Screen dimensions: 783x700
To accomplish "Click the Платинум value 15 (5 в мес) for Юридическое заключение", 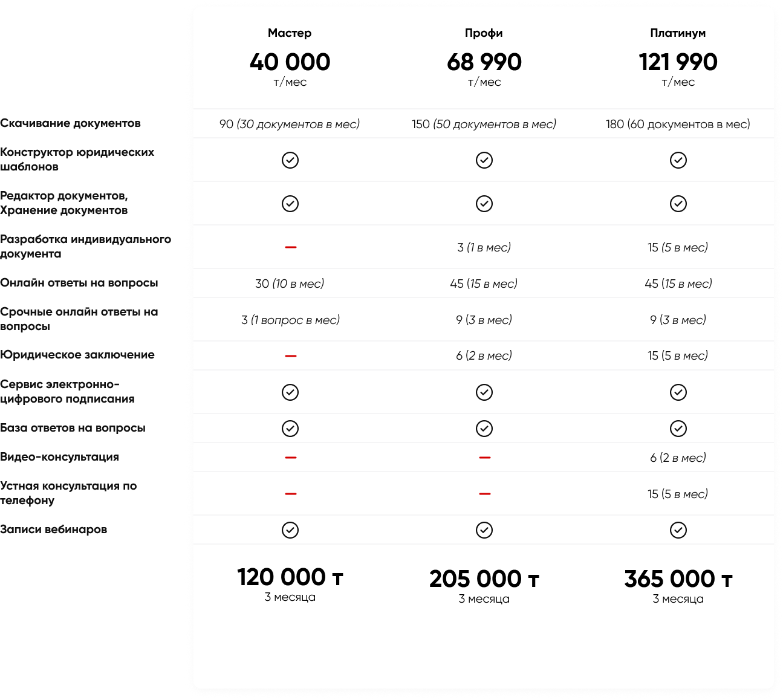I will point(678,356).
